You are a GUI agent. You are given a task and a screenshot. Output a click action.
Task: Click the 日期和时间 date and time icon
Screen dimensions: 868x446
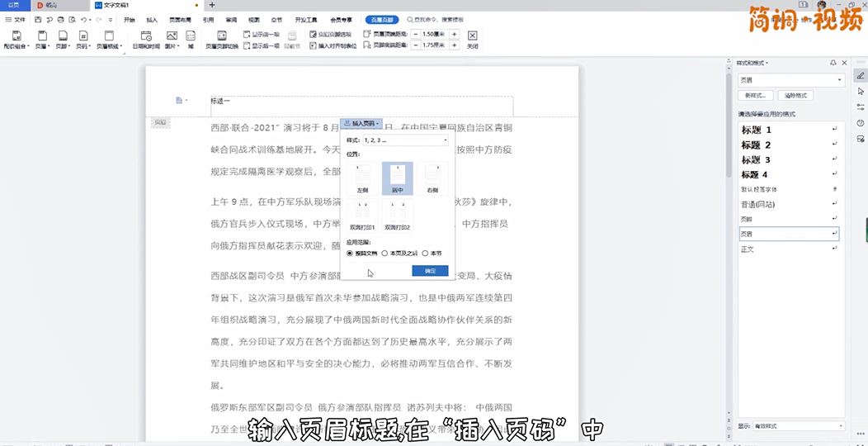(x=147, y=36)
